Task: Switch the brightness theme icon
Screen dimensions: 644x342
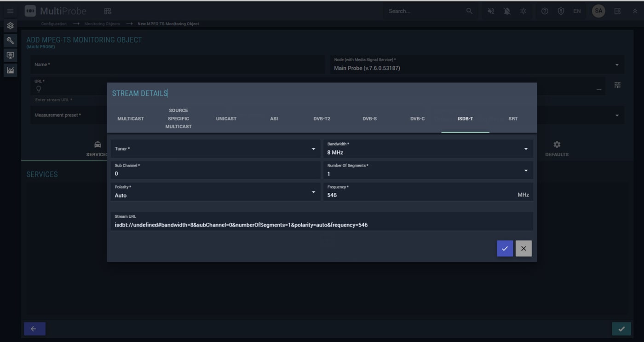Action: [523, 11]
